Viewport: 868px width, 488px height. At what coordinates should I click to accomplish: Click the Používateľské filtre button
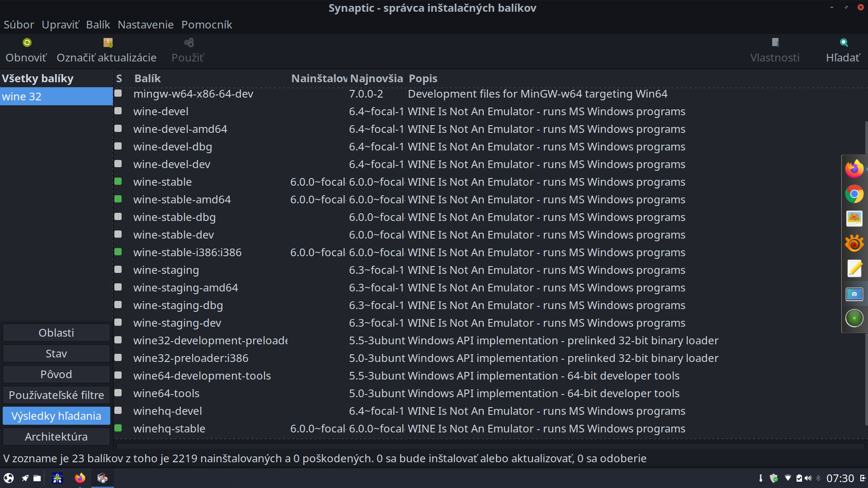coord(56,395)
